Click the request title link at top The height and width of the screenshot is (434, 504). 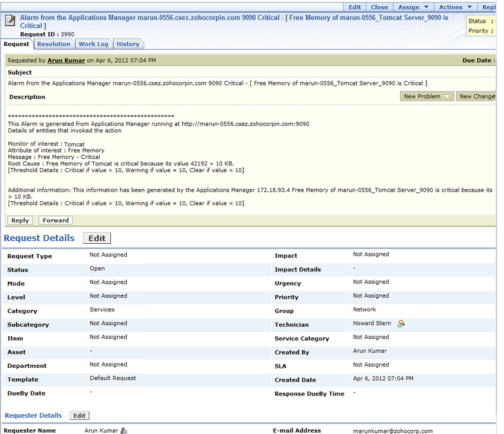click(234, 21)
